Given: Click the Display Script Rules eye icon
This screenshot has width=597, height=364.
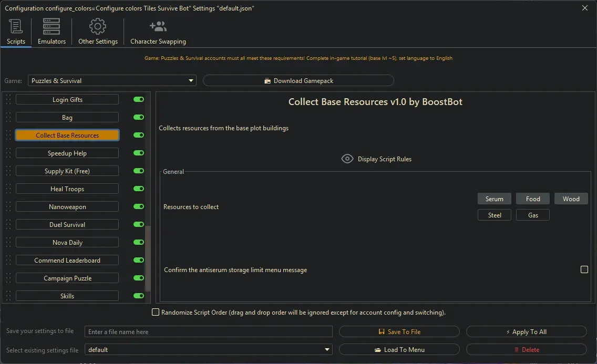Looking at the screenshot, I should click(x=347, y=159).
